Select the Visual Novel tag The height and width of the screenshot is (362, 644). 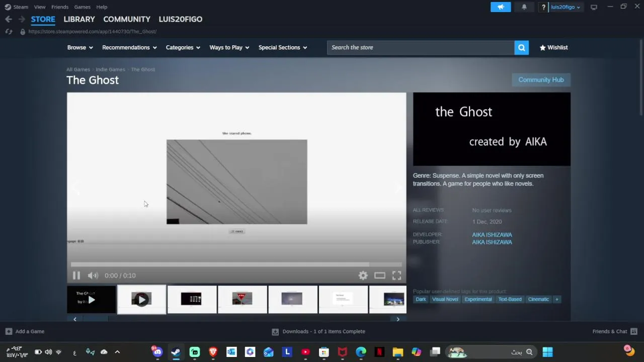click(445, 299)
